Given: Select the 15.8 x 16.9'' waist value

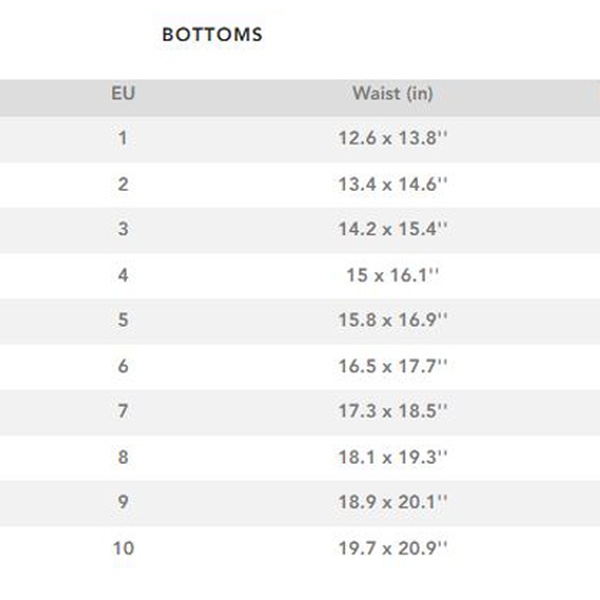Looking at the screenshot, I should pos(392,320).
